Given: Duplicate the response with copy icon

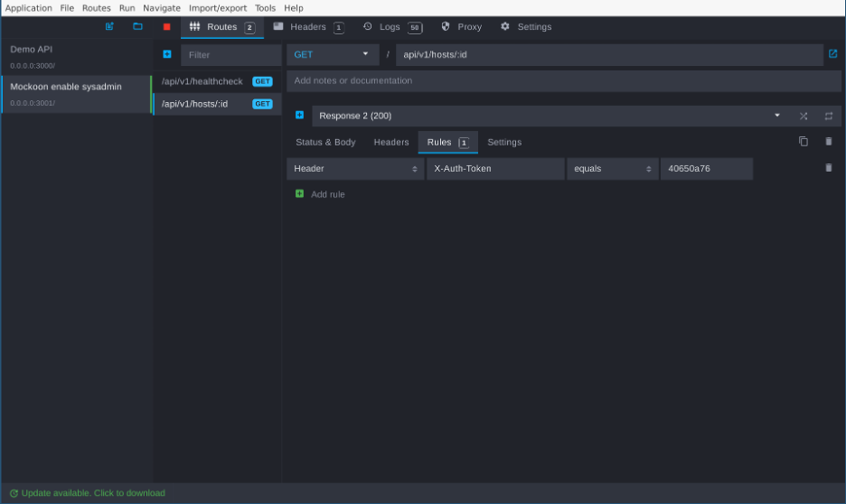Looking at the screenshot, I should [x=803, y=142].
